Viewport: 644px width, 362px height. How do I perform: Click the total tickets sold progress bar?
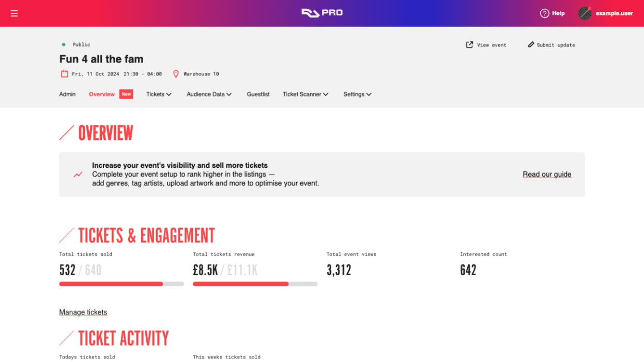click(x=121, y=284)
